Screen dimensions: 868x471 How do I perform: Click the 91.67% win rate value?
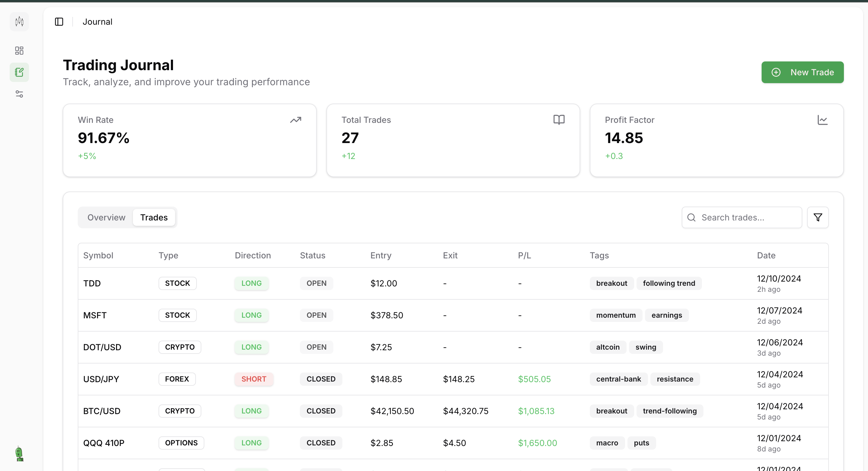103,138
